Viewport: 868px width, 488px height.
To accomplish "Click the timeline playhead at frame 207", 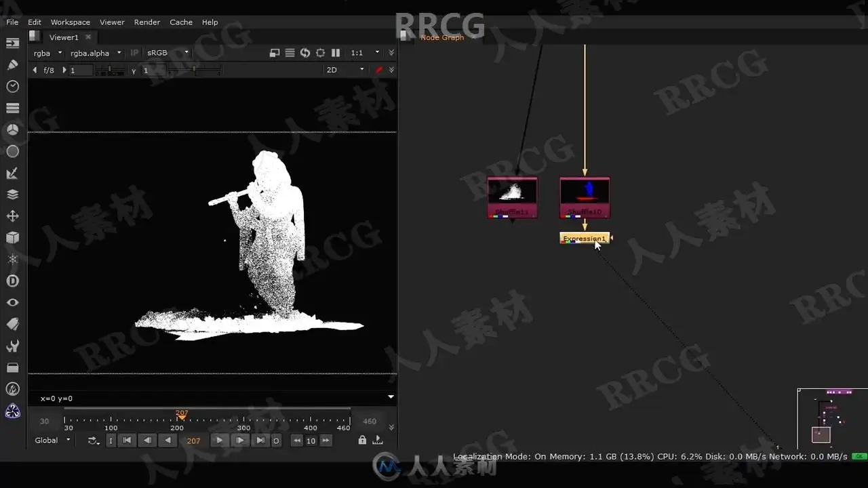I will tap(182, 415).
